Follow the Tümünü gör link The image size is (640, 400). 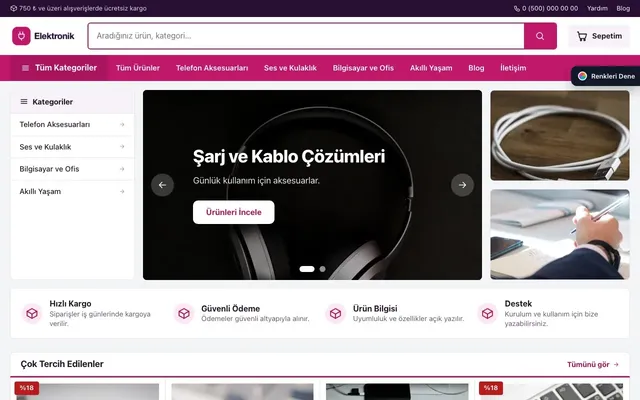[593, 364]
